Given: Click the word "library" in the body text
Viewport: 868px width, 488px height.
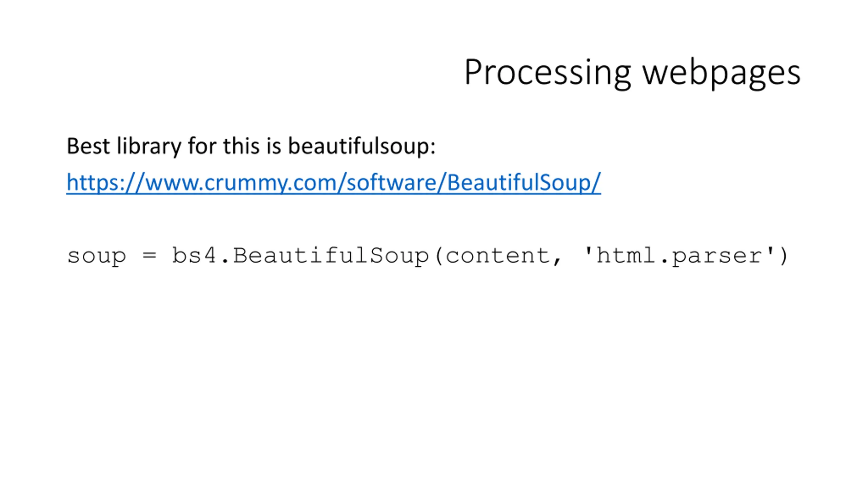Looking at the screenshot, I should pyautogui.click(x=149, y=146).
